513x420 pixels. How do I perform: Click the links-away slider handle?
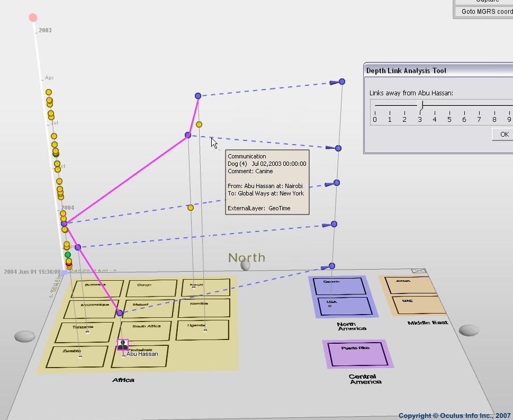(x=420, y=106)
